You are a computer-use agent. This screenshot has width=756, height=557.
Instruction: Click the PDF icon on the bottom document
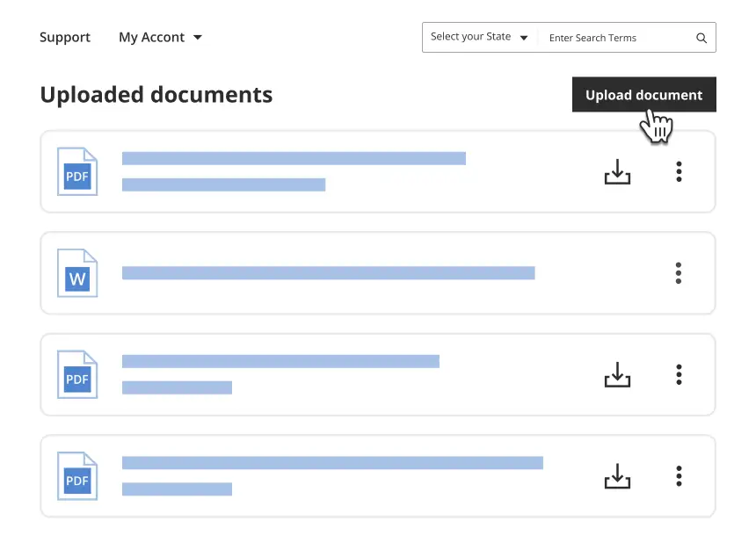click(x=77, y=476)
